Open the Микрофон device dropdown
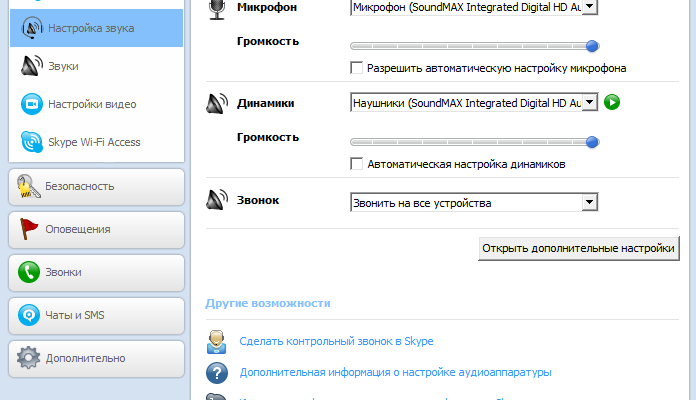The height and width of the screenshot is (400, 696). tap(474, 7)
